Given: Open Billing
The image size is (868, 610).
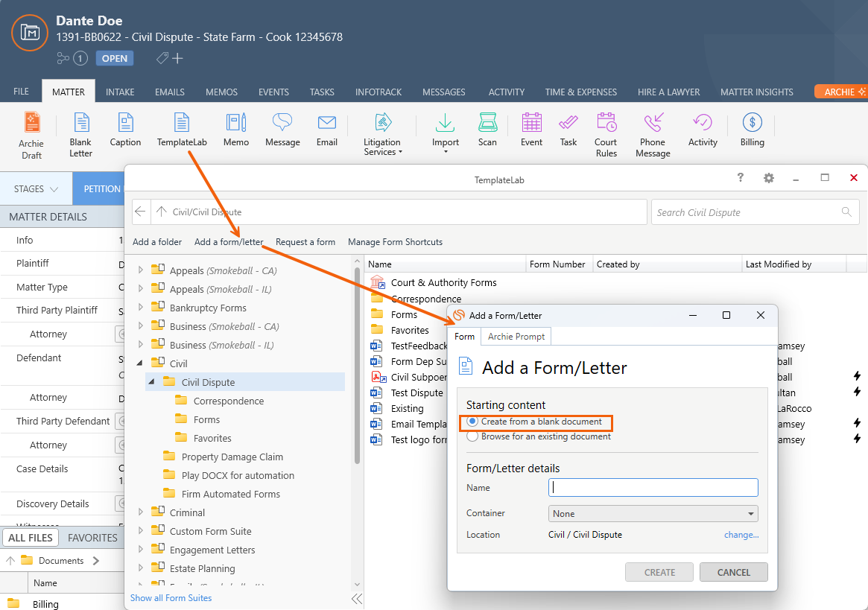Looking at the screenshot, I should click(753, 130).
